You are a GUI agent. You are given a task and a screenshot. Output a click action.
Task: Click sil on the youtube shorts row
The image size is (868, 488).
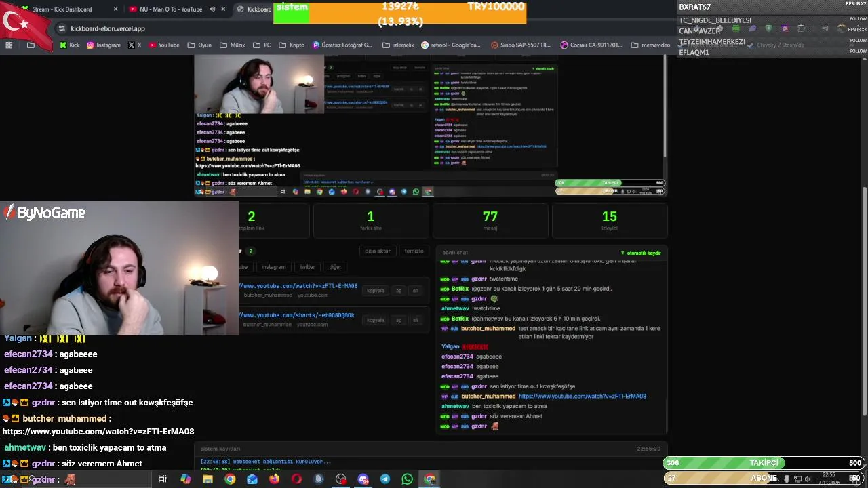415,320
